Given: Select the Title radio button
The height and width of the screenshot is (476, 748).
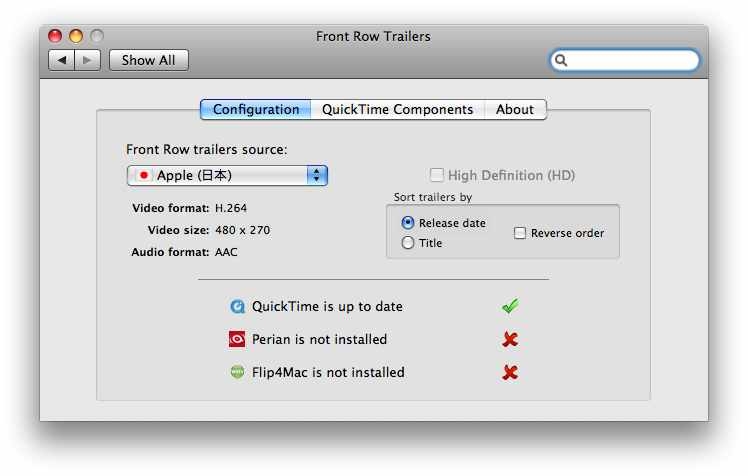Looking at the screenshot, I should [408, 243].
